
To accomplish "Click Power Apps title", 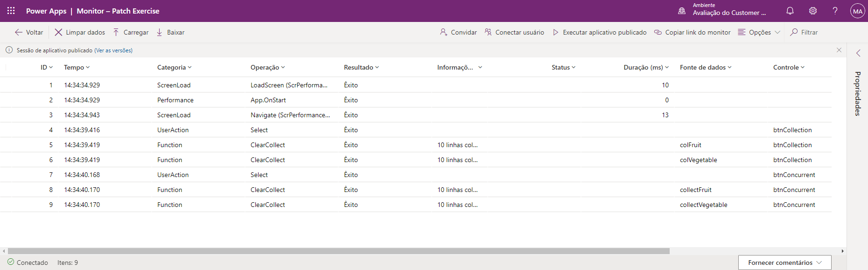I will [46, 11].
